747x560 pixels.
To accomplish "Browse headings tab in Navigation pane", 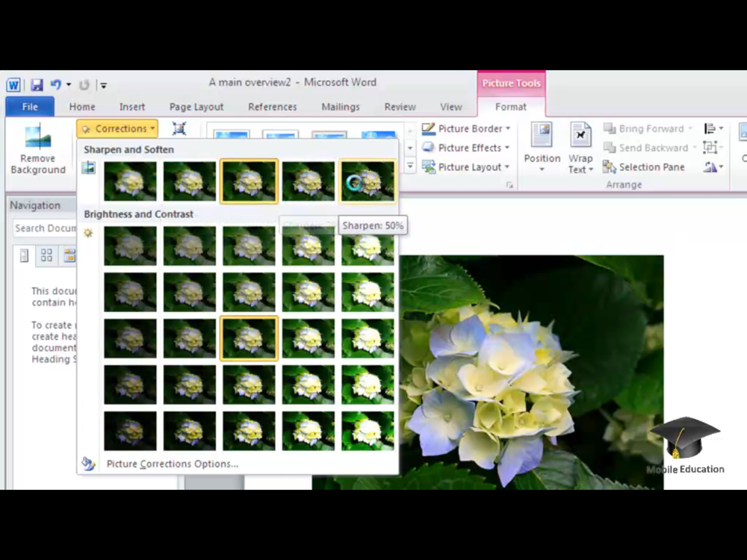I will click(x=24, y=255).
